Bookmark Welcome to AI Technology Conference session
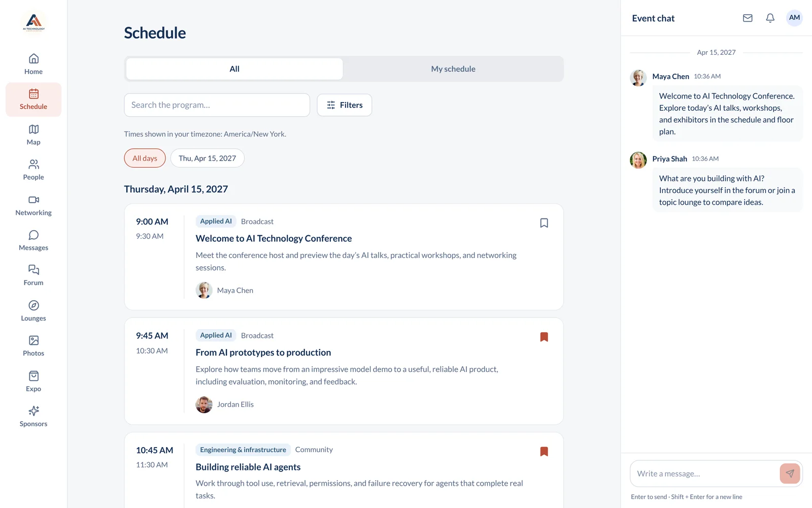The image size is (812, 508). pos(544,223)
